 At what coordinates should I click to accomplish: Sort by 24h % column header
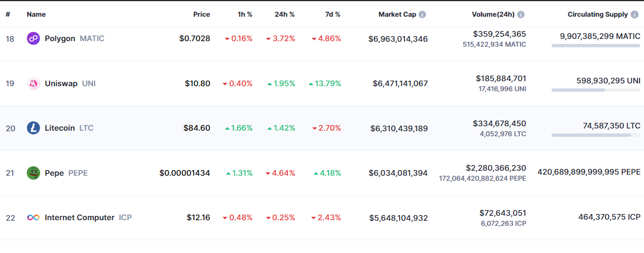tap(285, 14)
